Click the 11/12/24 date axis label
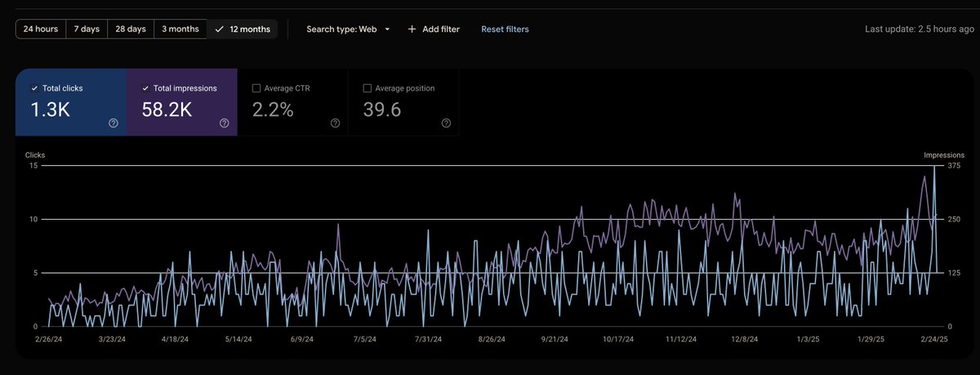This screenshot has height=375, width=980. tap(681, 339)
